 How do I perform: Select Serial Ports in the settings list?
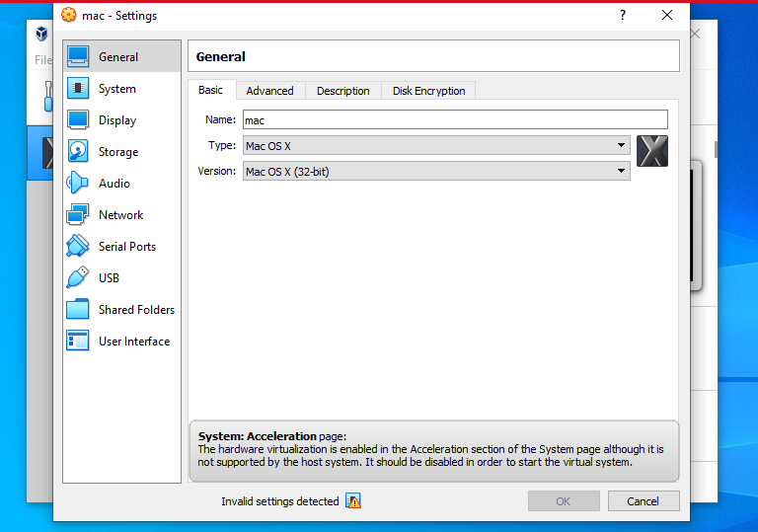(x=121, y=246)
